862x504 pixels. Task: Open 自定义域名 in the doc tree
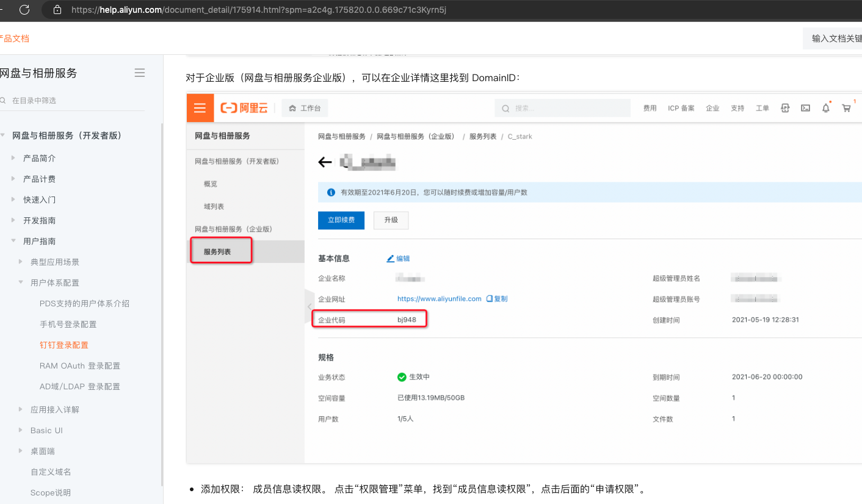[51, 472]
